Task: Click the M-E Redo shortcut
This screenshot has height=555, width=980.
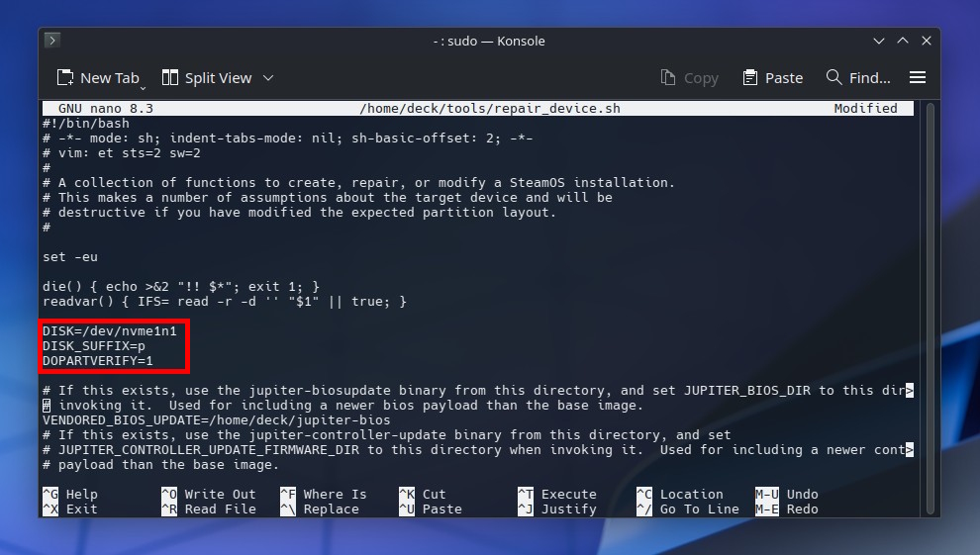Action: (786, 509)
